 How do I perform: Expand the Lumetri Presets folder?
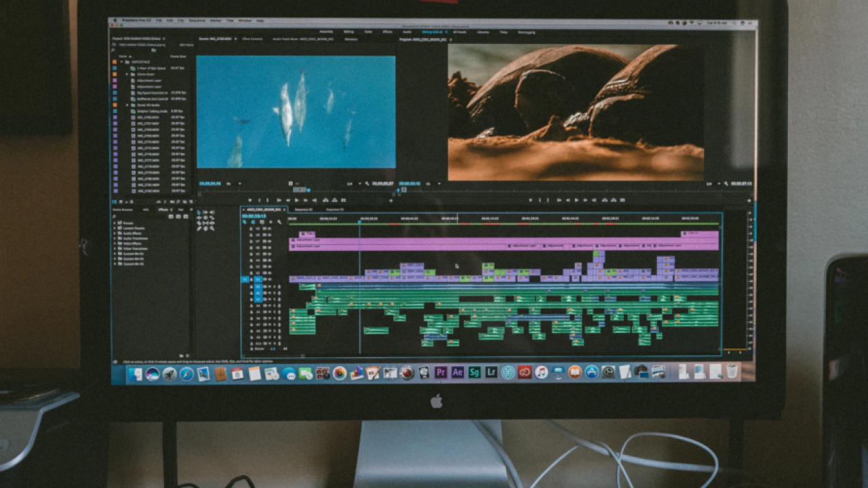tap(115, 228)
